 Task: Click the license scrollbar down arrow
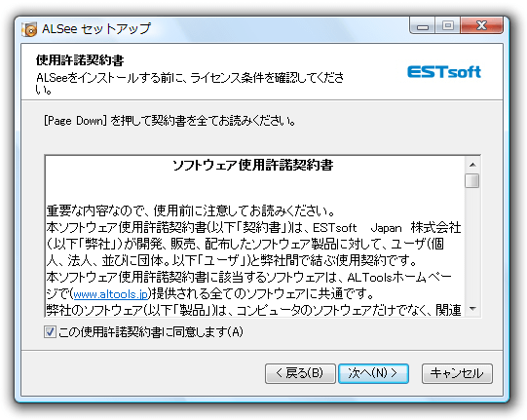(x=472, y=309)
